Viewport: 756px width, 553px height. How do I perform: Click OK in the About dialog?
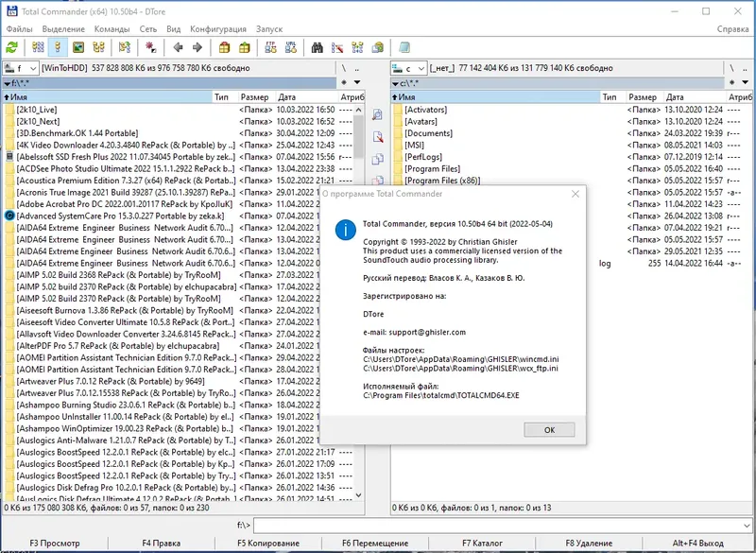[549, 429]
